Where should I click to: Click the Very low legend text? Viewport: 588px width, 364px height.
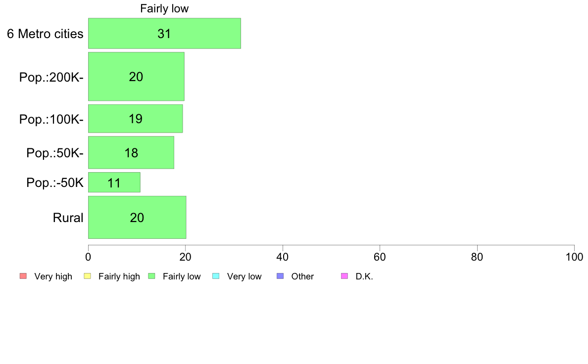(x=244, y=276)
